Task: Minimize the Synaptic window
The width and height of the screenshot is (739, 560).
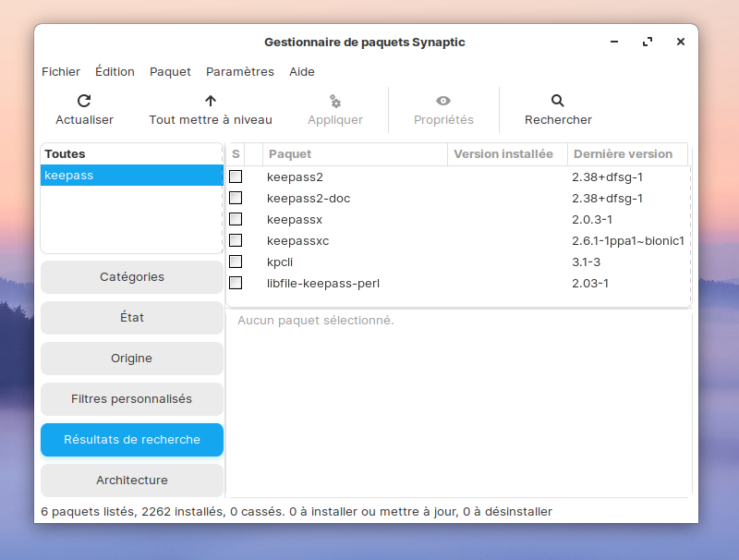Action: [614, 42]
